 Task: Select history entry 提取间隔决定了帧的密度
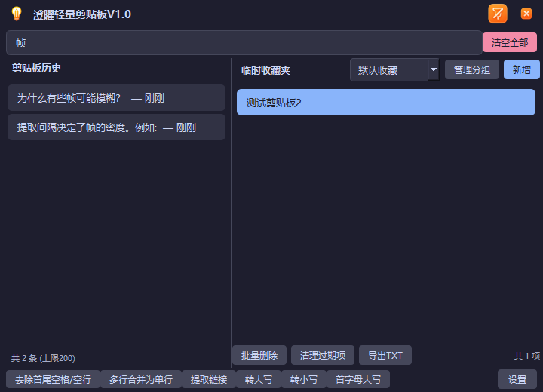pos(116,127)
